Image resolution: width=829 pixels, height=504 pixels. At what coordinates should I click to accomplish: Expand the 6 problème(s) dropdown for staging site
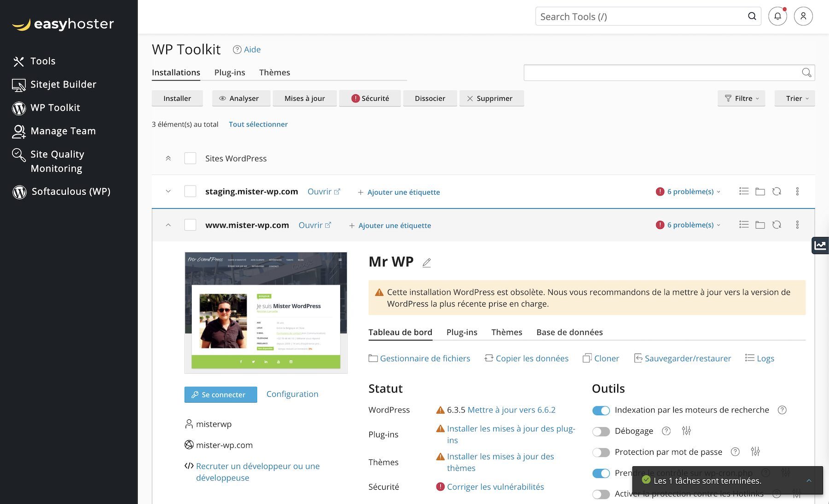tap(689, 191)
